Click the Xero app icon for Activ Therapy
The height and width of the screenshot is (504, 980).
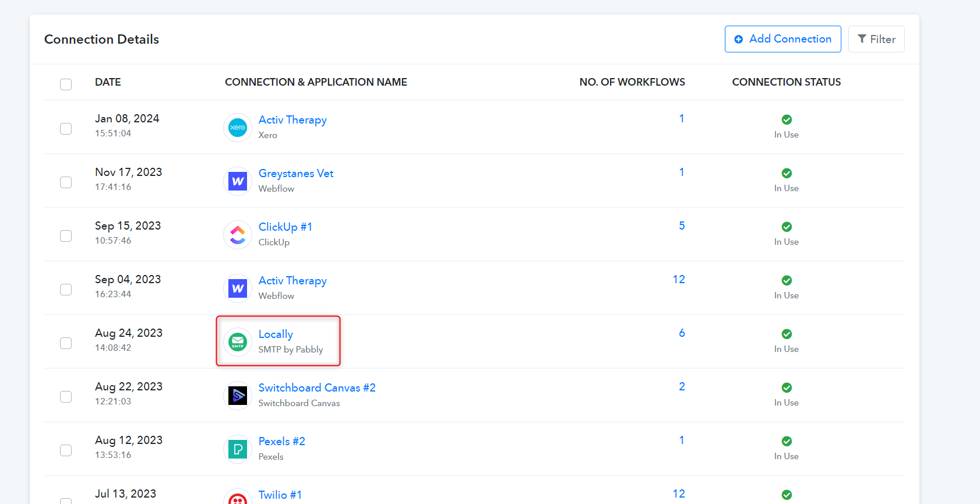[x=238, y=128]
